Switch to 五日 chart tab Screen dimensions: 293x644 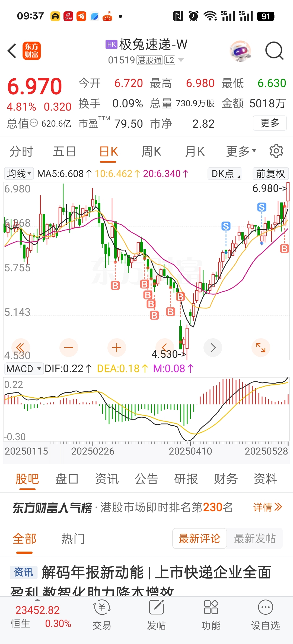[64, 151]
